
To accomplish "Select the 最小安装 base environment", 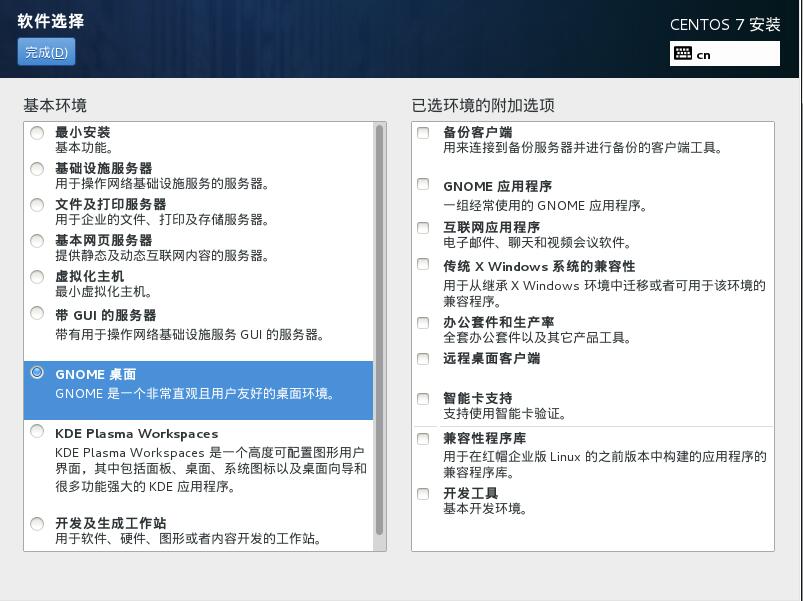I will 36,133.
